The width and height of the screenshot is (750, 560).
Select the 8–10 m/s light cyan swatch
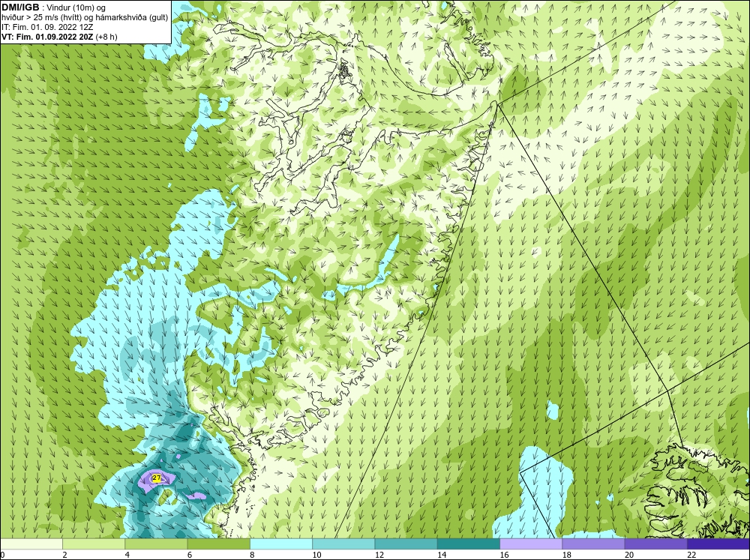281,544
